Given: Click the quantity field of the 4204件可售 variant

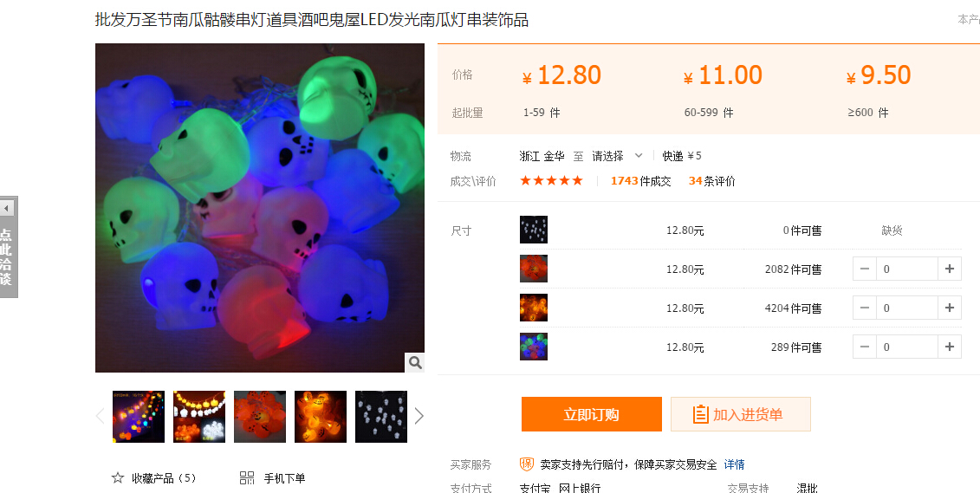Looking at the screenshot, I should tap(907, 308).
